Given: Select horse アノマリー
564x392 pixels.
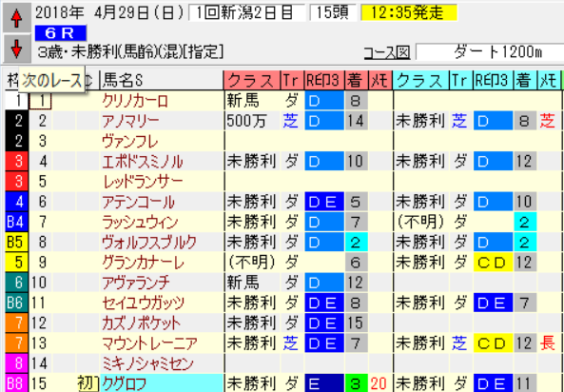Looking at the screenshot, I should 130,121.
